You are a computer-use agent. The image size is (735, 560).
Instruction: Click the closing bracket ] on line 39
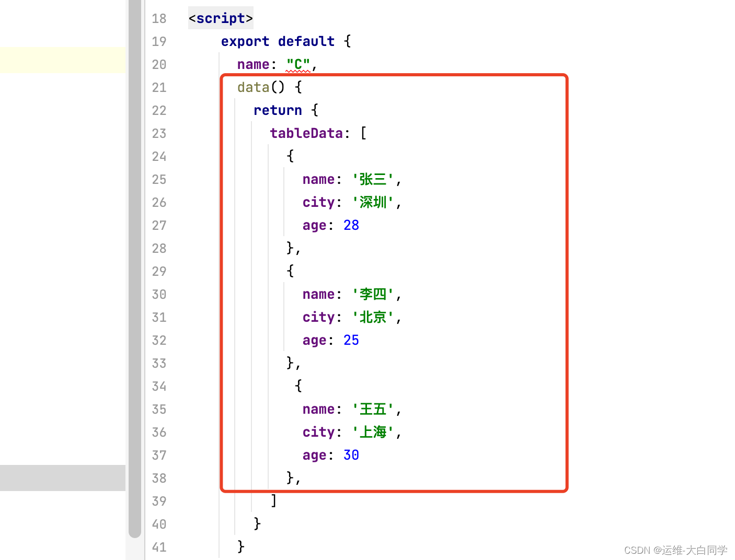(273, 501)
